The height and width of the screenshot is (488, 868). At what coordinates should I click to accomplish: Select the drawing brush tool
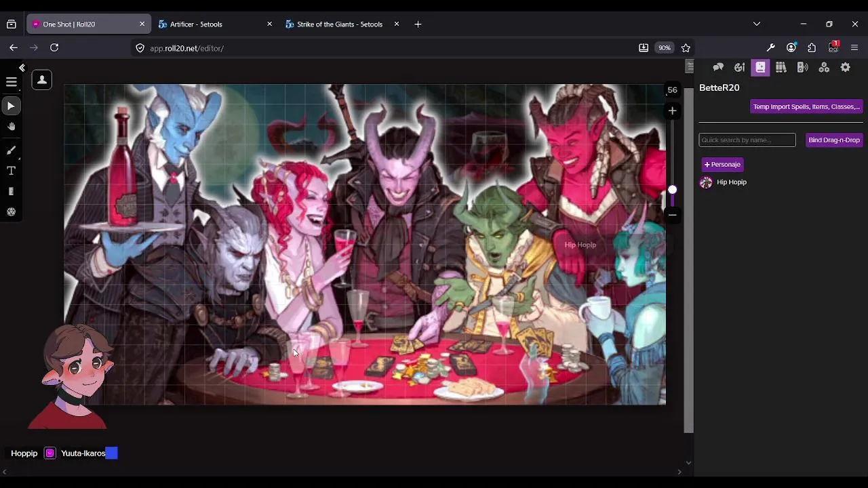click(12, 150)
